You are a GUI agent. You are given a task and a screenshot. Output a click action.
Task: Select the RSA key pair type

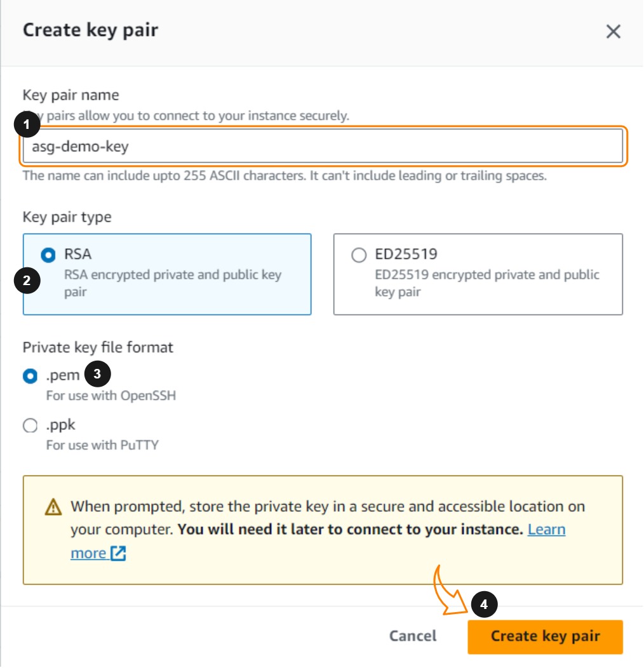(48, 255)
